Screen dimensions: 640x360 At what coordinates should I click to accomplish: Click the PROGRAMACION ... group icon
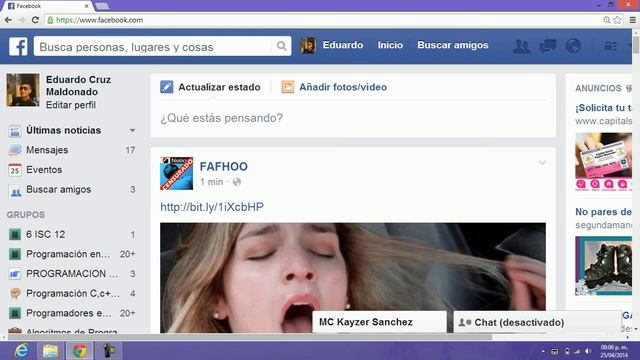(15, 274)
